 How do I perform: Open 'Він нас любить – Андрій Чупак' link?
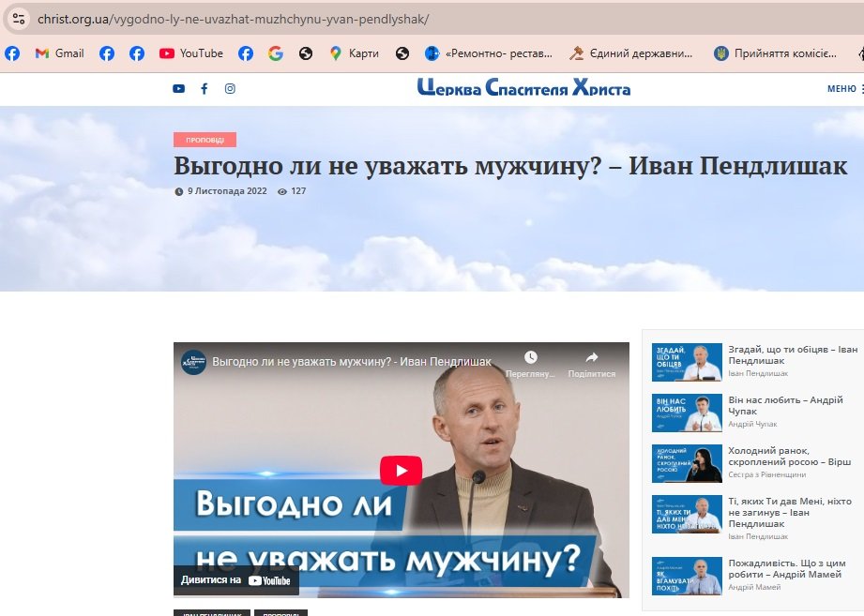click(785, 406)
